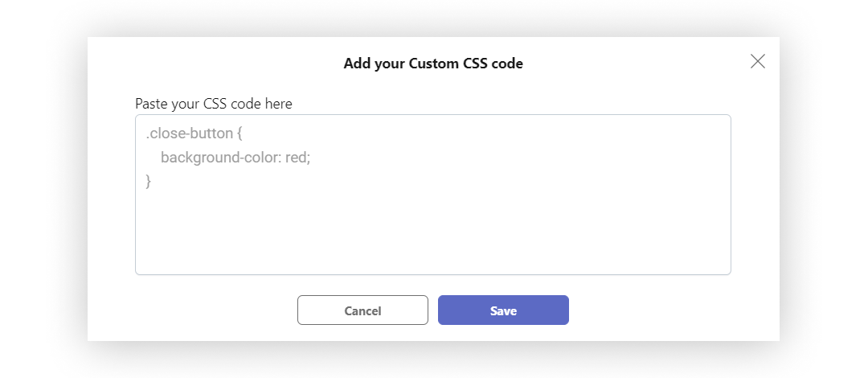Close the Custom CSS dialog with X icon
Image resolution: width=868 pixels, height=378 pixels.
coord(757,61)
